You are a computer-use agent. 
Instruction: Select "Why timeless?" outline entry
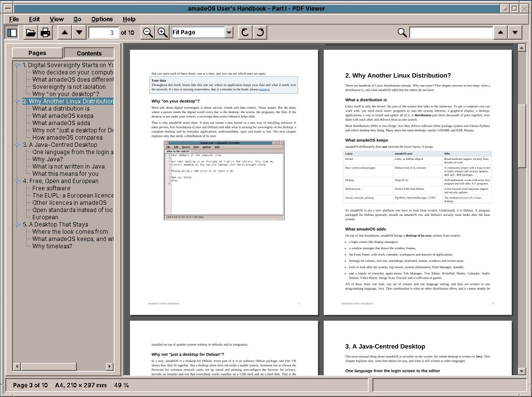pos(52,246)
